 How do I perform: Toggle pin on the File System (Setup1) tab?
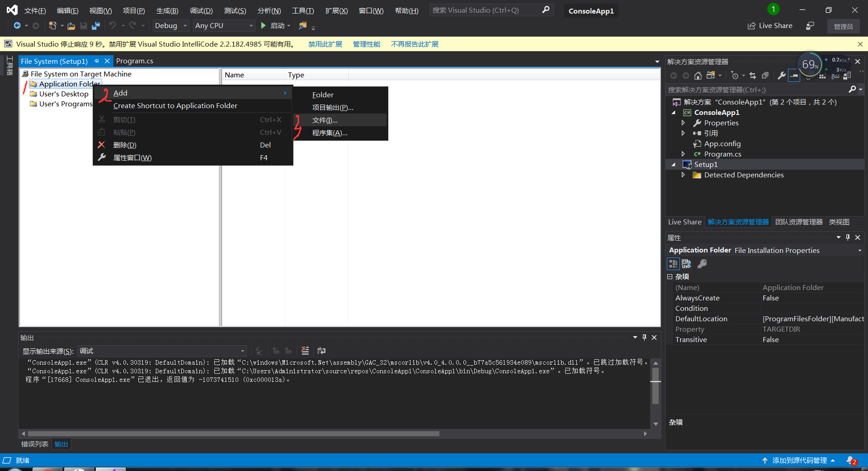point(96,61)
